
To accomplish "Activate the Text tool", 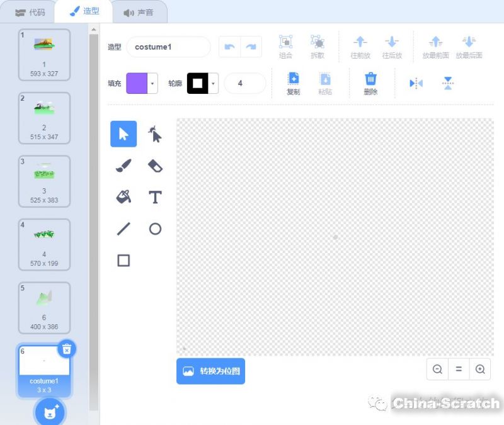I will click(x=155, y=198).
